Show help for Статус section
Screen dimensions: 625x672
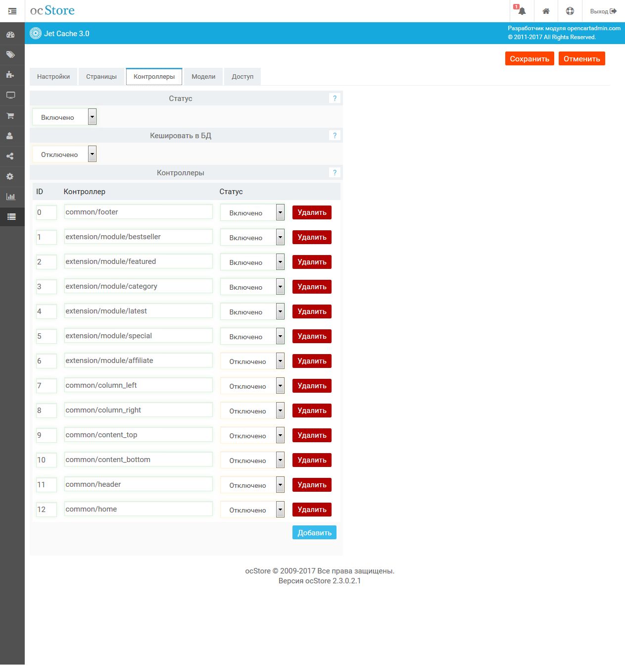tap(335, 99)
